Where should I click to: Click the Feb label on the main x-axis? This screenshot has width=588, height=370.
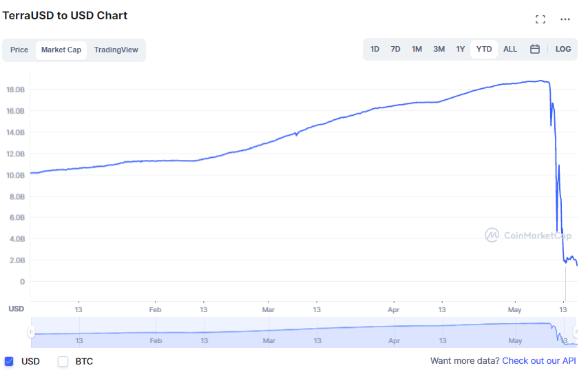(x=155, y=310)
